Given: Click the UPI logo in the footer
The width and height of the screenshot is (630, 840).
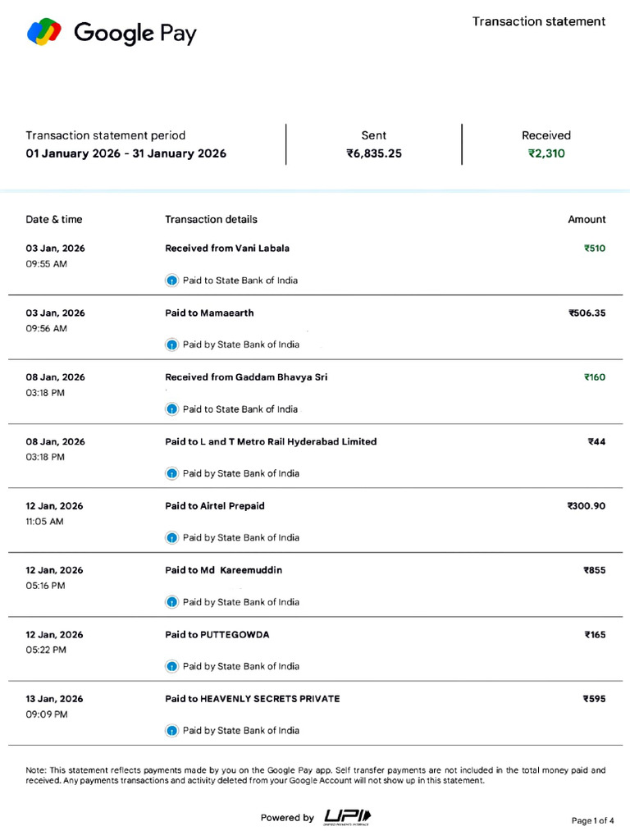Looking at the screenshot, I should [x=347, y=816].
